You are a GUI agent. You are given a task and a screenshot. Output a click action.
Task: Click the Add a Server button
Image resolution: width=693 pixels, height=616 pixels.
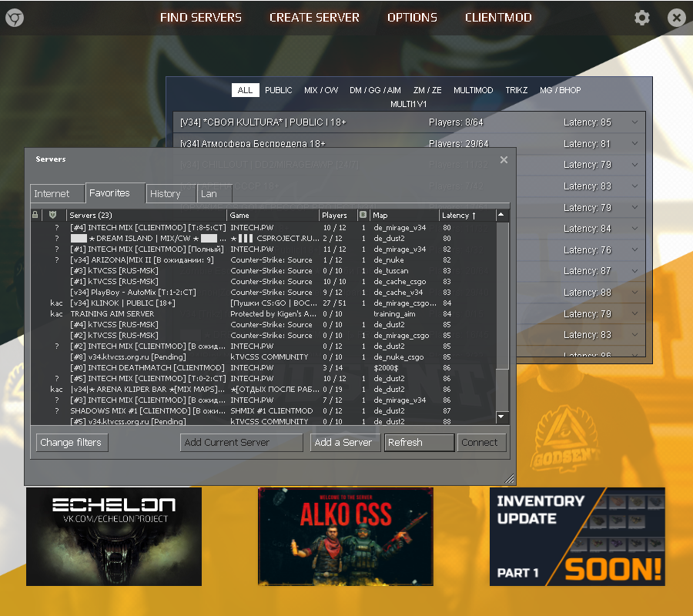tap(343, 442)
